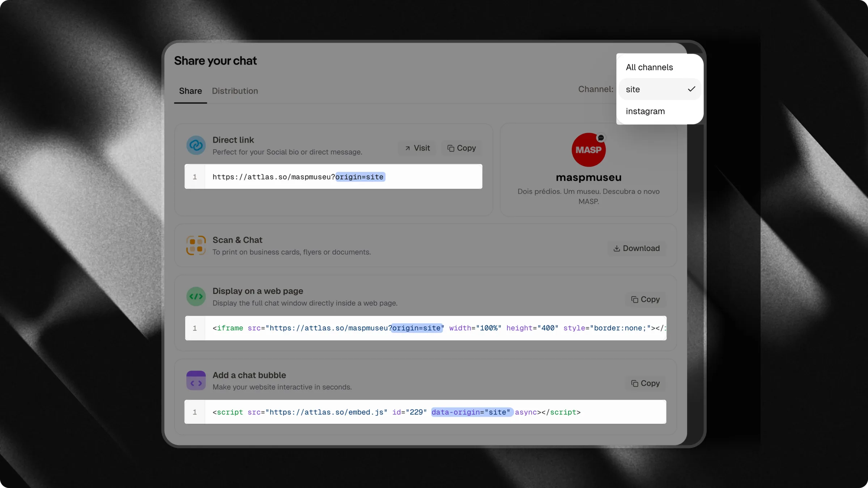Click the Scan & Chat QR icon

click(196, 245)
